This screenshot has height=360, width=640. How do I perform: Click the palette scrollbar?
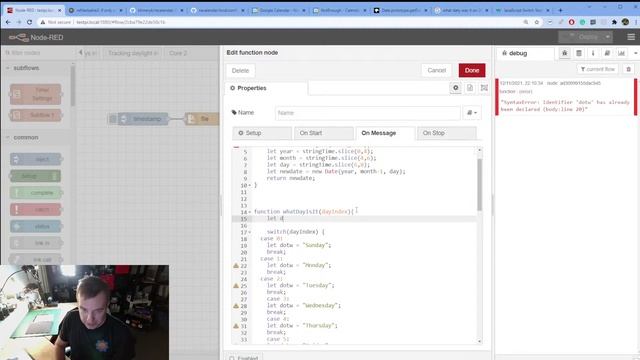tap(73, 86)
